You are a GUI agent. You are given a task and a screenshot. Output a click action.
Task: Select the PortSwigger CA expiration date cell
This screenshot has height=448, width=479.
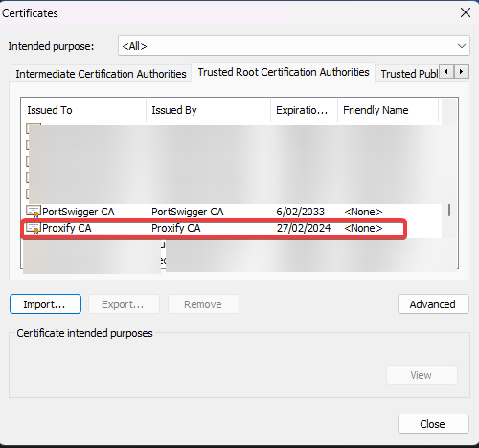tap(300, 212)
